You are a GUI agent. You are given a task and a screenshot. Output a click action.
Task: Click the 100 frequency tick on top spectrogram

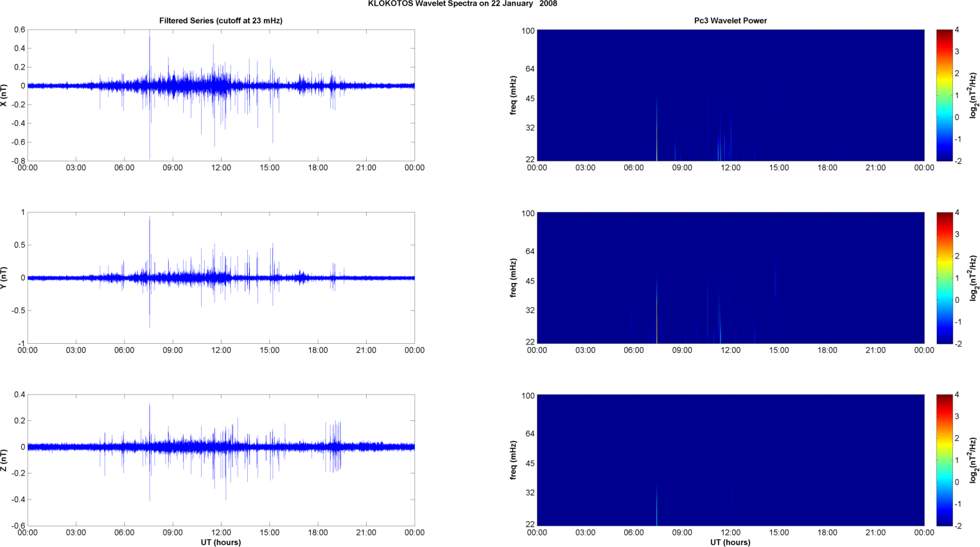point(528,31)
